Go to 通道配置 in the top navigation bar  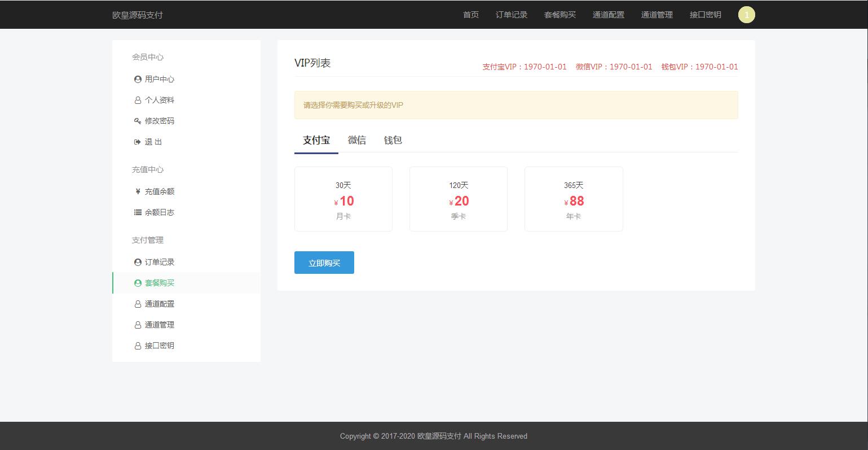tap(608, 15)
